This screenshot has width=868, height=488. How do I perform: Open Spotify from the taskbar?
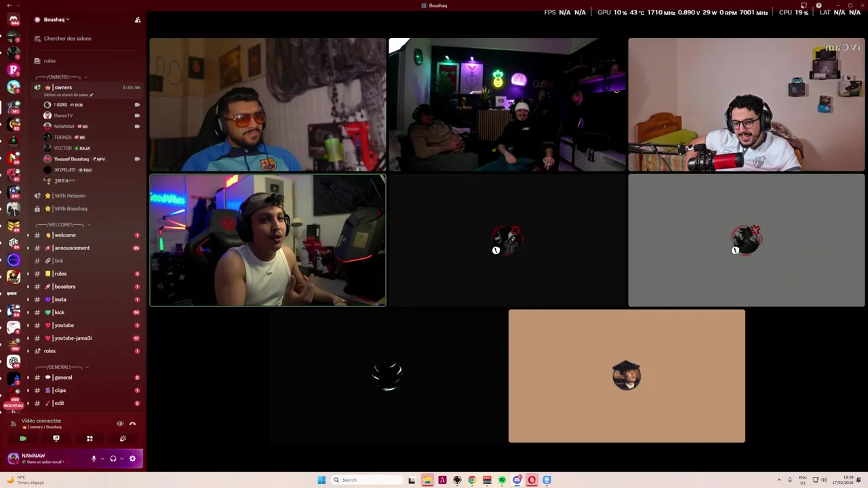(x=502, y=480)
